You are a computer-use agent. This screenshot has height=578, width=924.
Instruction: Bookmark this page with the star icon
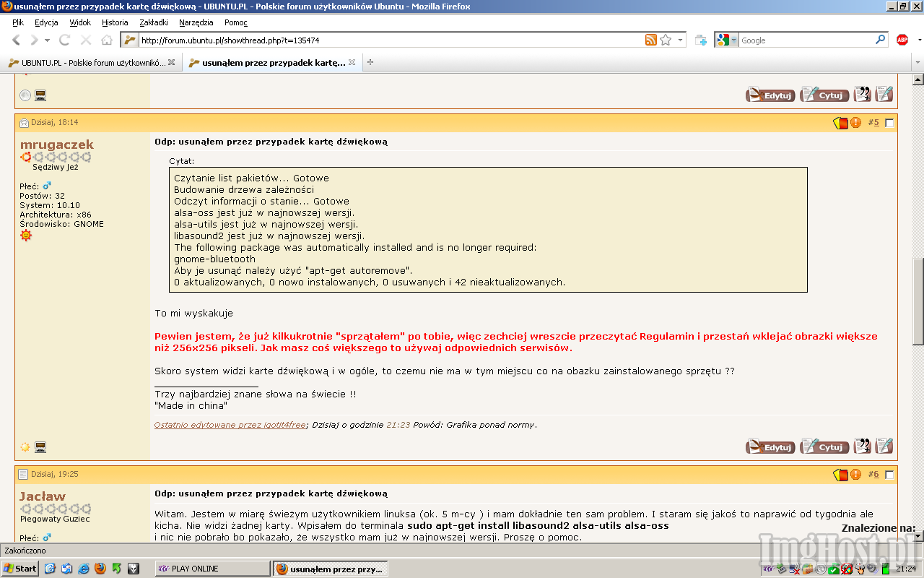click(666, 40)
